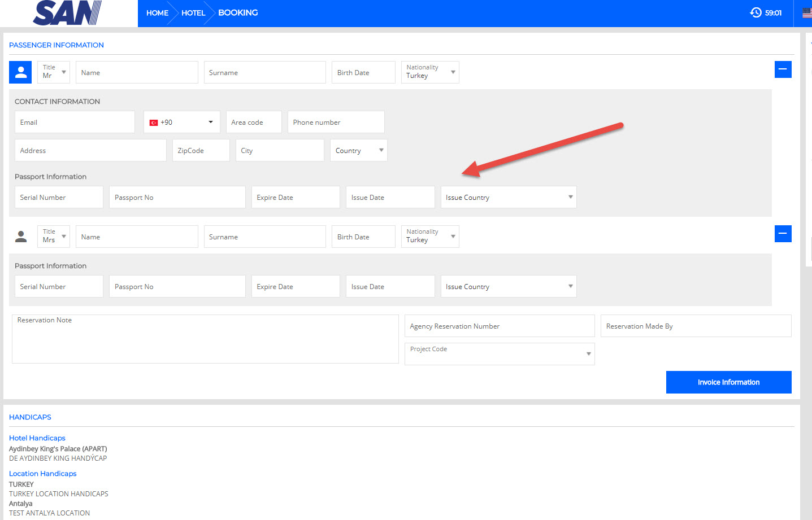Viewport: 812px width, 520px height.
Task: Collapse the second passenger with the minus button
Action: (x=783, y=234)
